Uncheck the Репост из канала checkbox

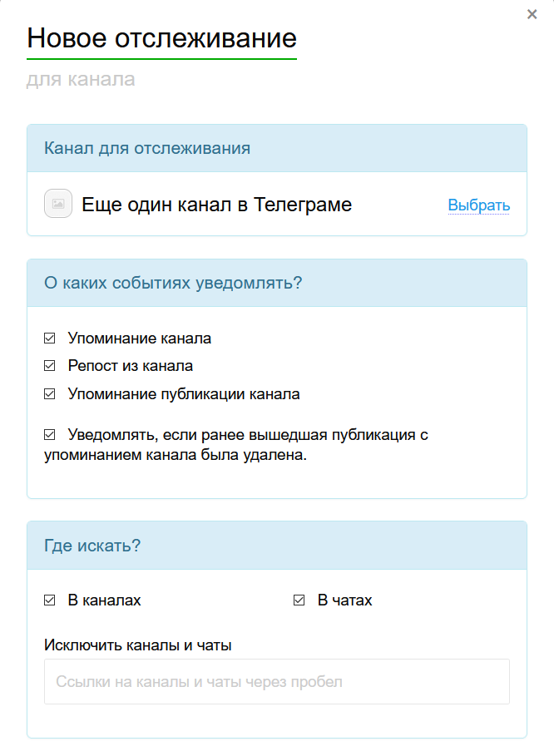(x=50, y=366)
